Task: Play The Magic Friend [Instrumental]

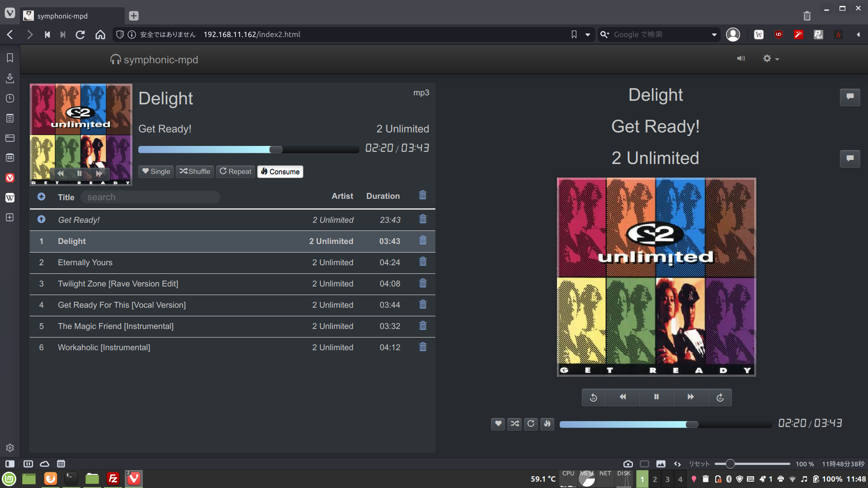Action: (x=232, y=326)
